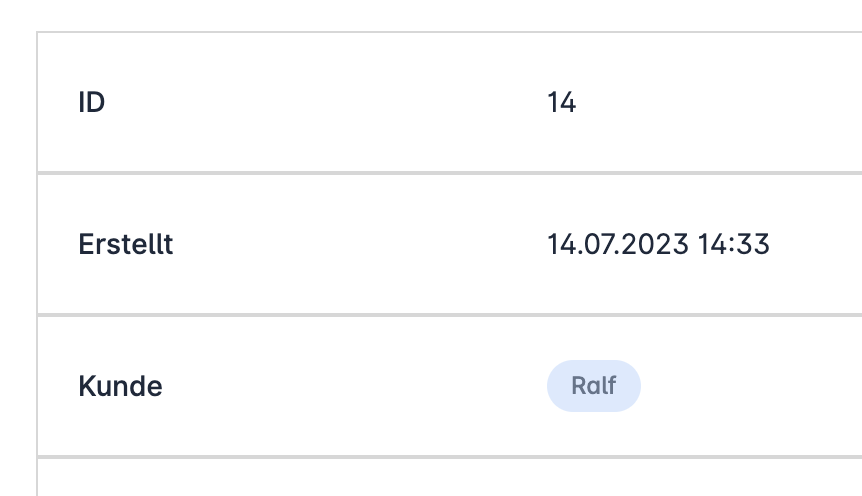
Task: Click the divider between ID and Erstellt
Action: coord(400,172)
